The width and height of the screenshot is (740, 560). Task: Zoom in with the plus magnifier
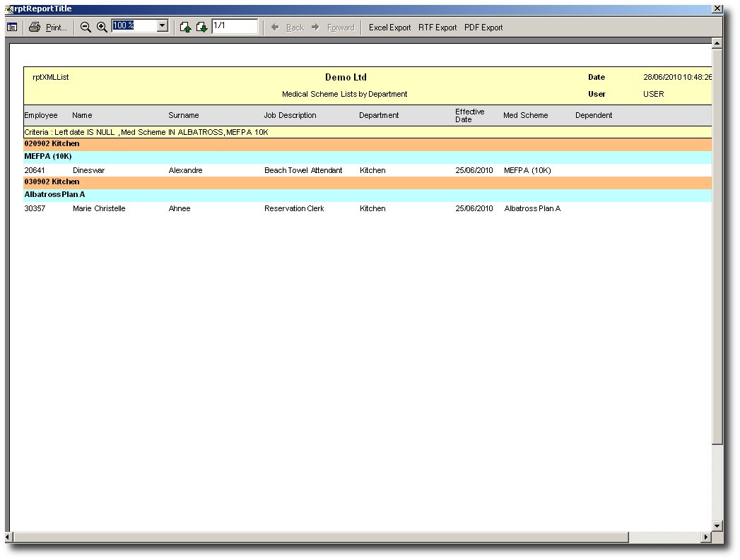coord(102,27)
